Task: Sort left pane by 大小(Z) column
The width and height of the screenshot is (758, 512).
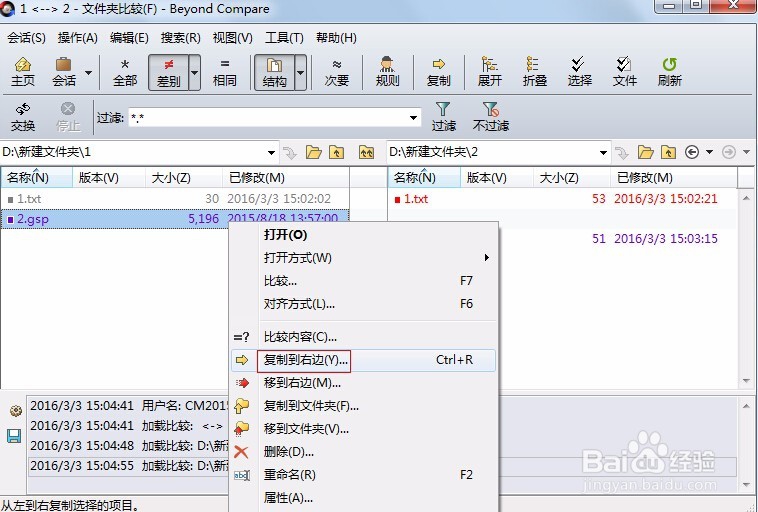Action: pos(184,177)
